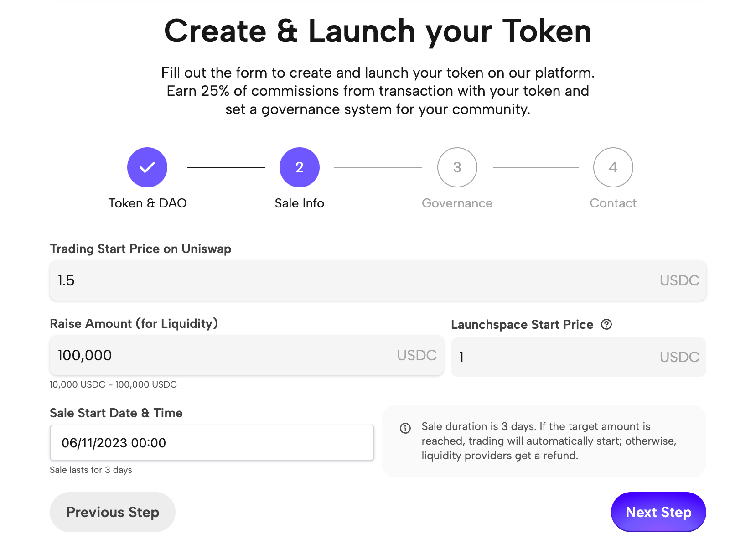The image size is (756, 555).
Task: Select the Sale Info step label
Action: (299, 203)
